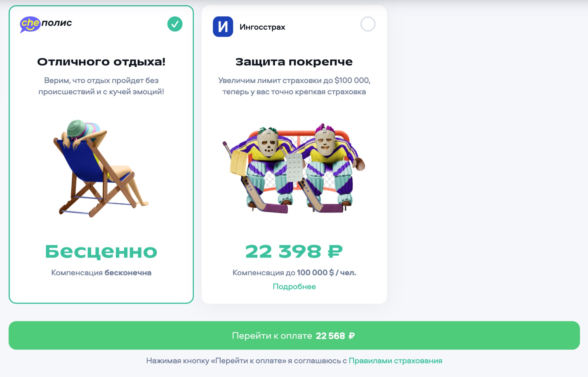Click the 22 398 ₽ price
The image size is (588, 377).
tap(294, 252)
